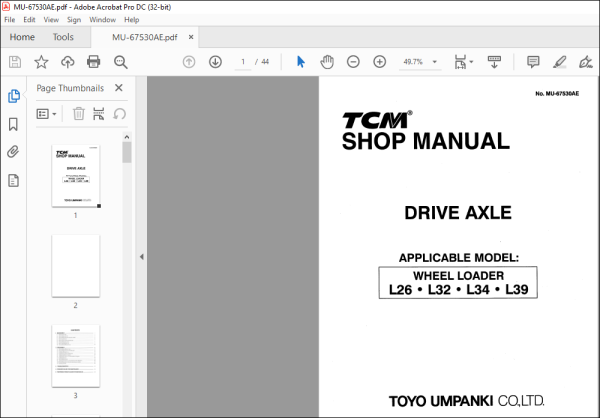Viewport: 600px width, 418px height.
Task: Click the TOYO UMPANKI CO.,LTD. text
Action: (466, 401)
